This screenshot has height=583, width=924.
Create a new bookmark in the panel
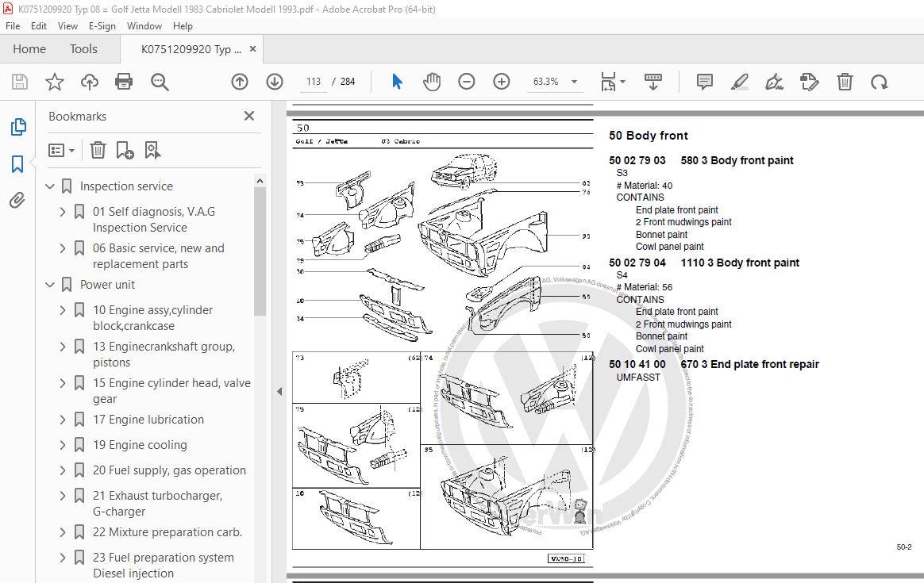(x=124, y=150)
